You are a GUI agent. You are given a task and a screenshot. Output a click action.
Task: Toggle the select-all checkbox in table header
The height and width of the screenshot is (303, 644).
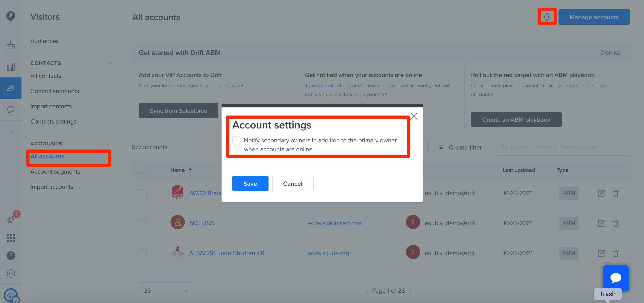click(x=143, y=169)
